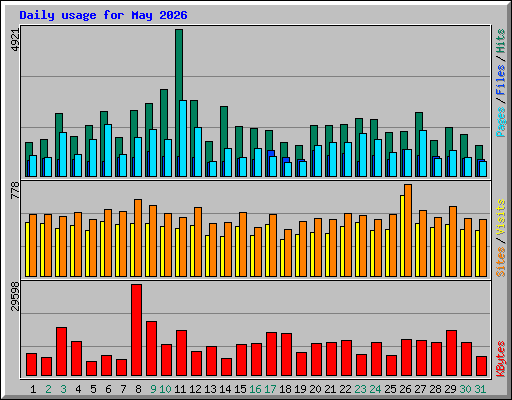Image resolution: width=512 pixels, height=400 pixels.
Task: Click day 15 on the x-axis
Action: tap(240, 389)
